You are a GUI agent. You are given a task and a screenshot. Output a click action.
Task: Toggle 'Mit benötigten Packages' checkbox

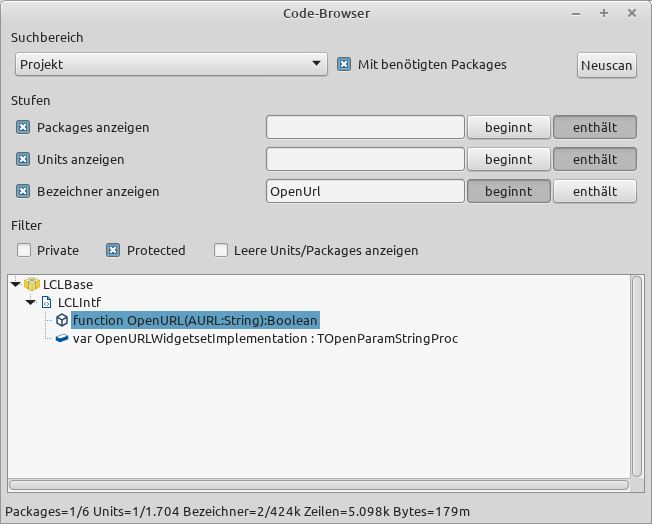[344, 65]
